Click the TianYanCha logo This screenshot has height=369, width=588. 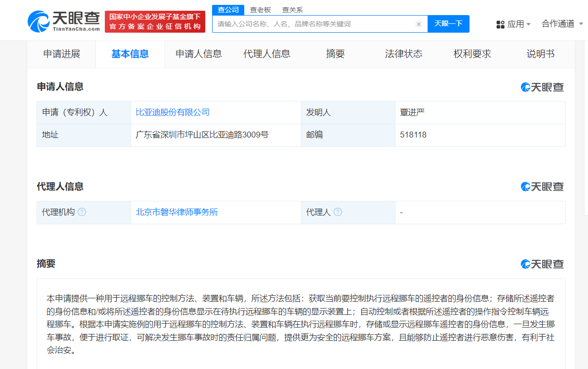[x=64, y=20]
